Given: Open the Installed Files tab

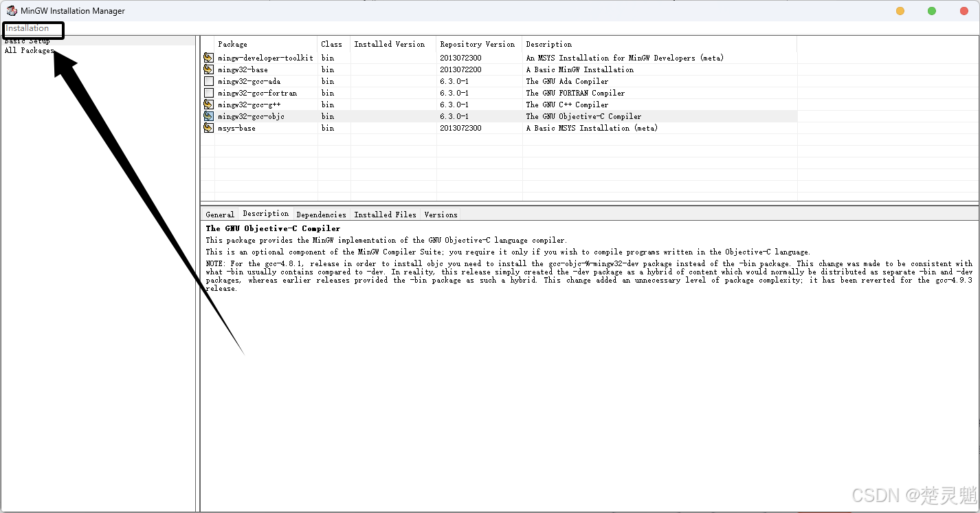Looking at the screenshot, I should [386, 215].
